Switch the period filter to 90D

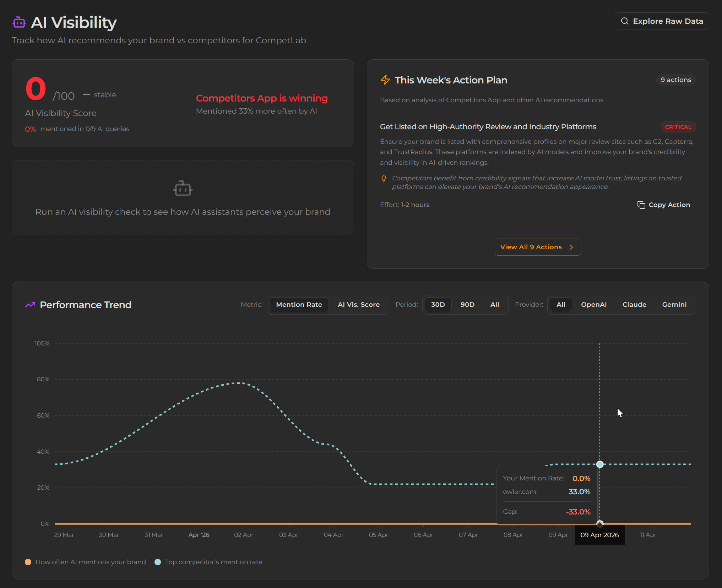pos(467,304)
